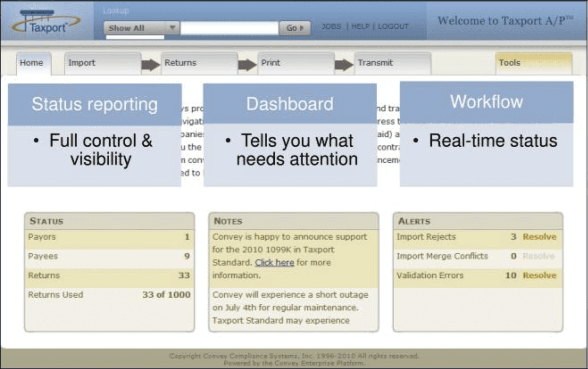Switch to the Print tab
588x369 pixels.
(x=296, y=63)
